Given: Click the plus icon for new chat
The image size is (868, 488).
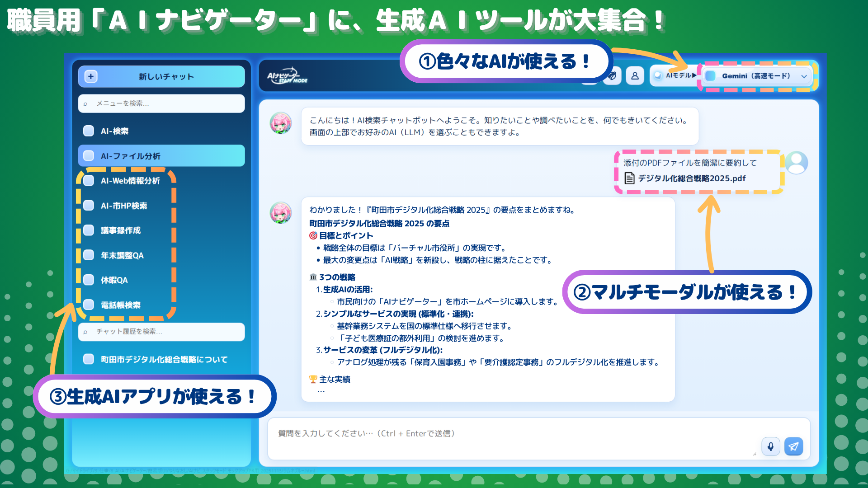Looking at the screenshot, I should tap(91, 76).
